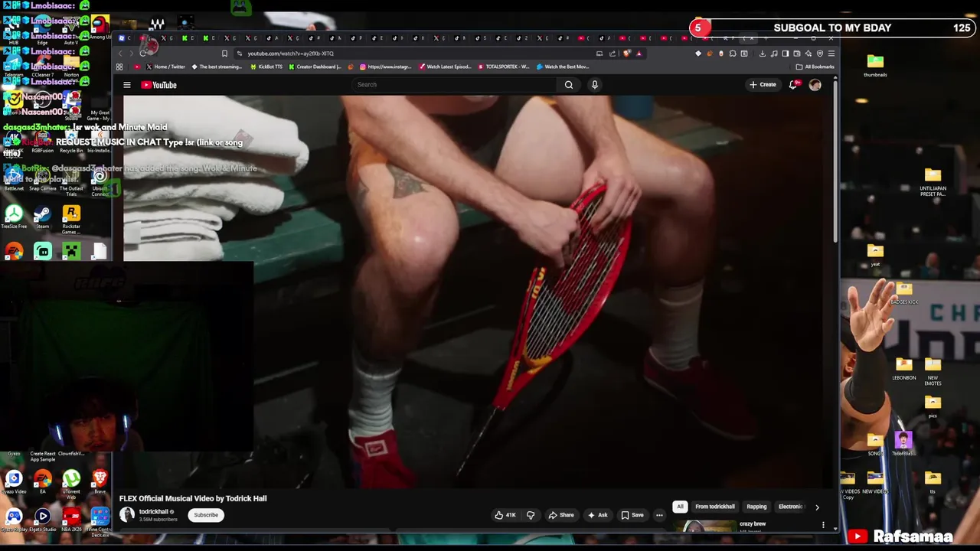Open options for the crazy brew video
The height and width of the screenshot is (551, 980).
824,525
